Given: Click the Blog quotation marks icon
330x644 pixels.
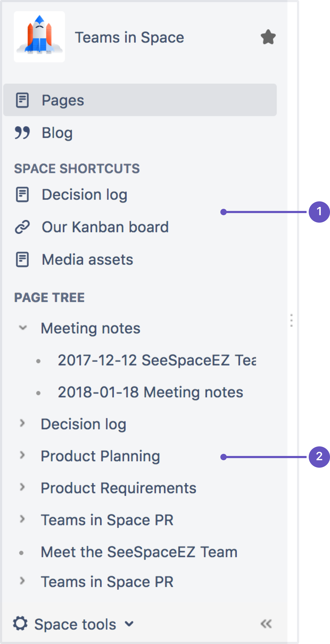Looking at the screenshot, I should pos(22,133).
